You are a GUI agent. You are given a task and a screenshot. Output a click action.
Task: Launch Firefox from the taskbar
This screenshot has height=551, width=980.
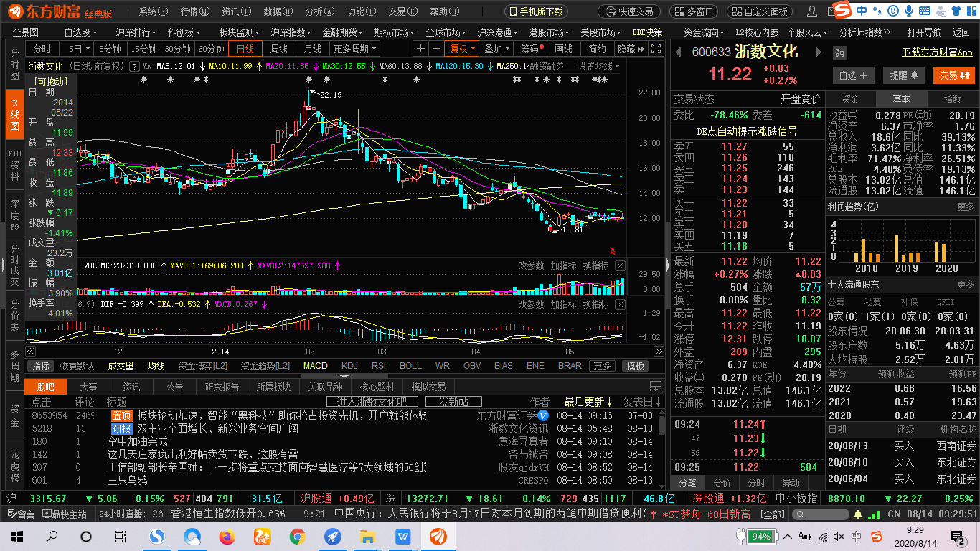click(x=227, y=537)
